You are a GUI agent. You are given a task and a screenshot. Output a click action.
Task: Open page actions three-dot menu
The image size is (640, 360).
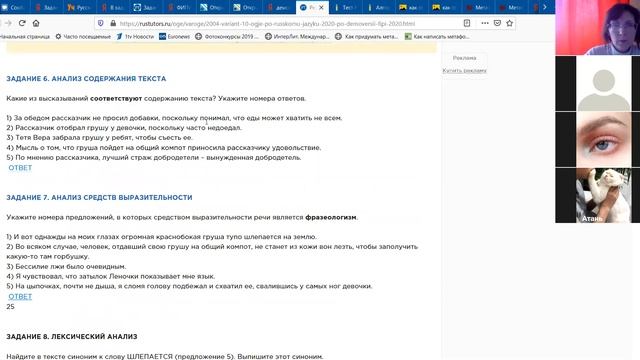pos(484,23)
